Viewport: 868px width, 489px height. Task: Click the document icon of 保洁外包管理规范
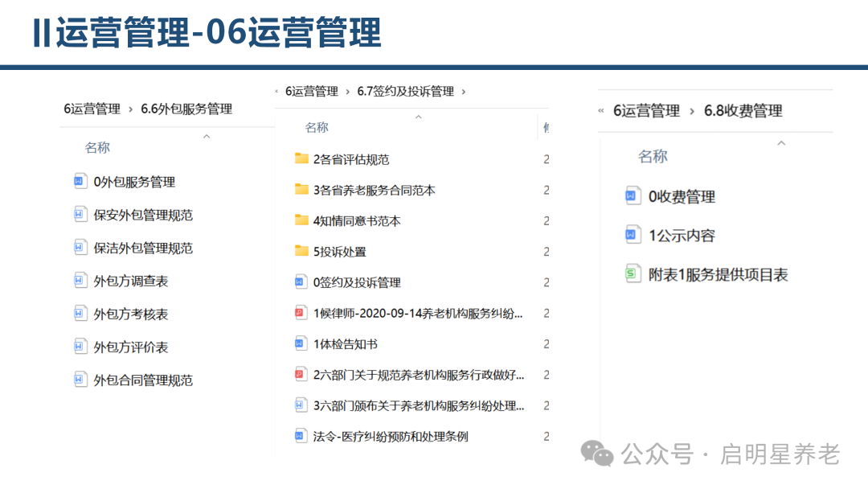point(80,248)
